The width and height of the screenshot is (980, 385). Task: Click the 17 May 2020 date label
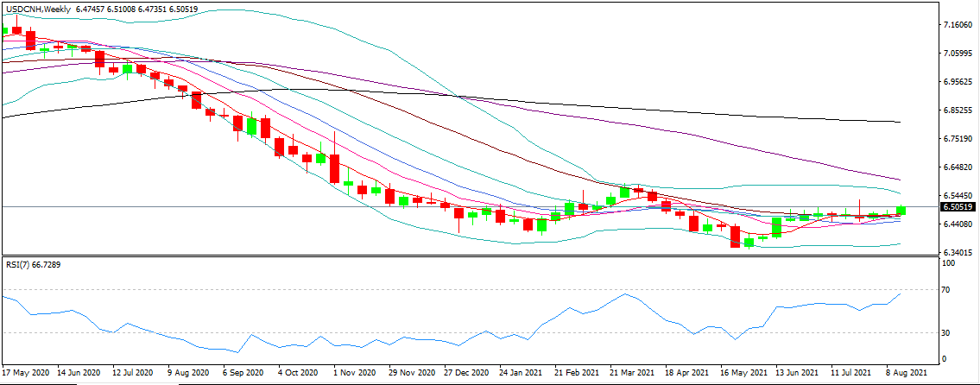[x=24, y=372]
